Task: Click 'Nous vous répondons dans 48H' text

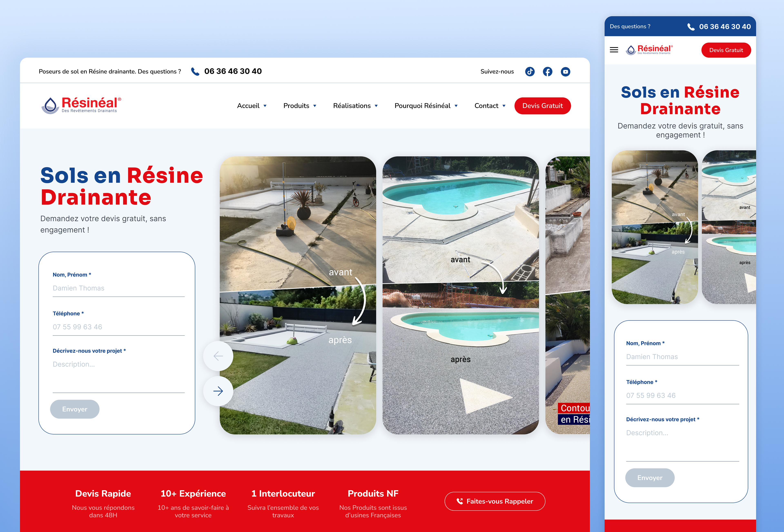Action: pyautogui.click(x=103, y=511)
